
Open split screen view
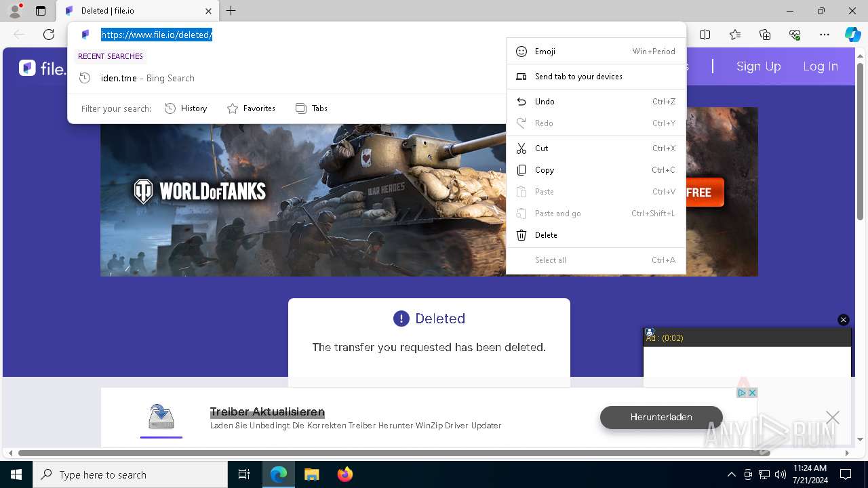coord(705,35)
